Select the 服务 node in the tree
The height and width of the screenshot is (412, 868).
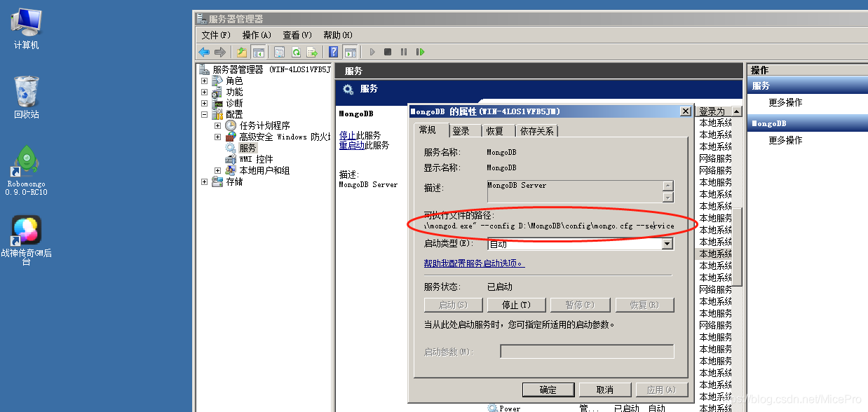[248, 148]
